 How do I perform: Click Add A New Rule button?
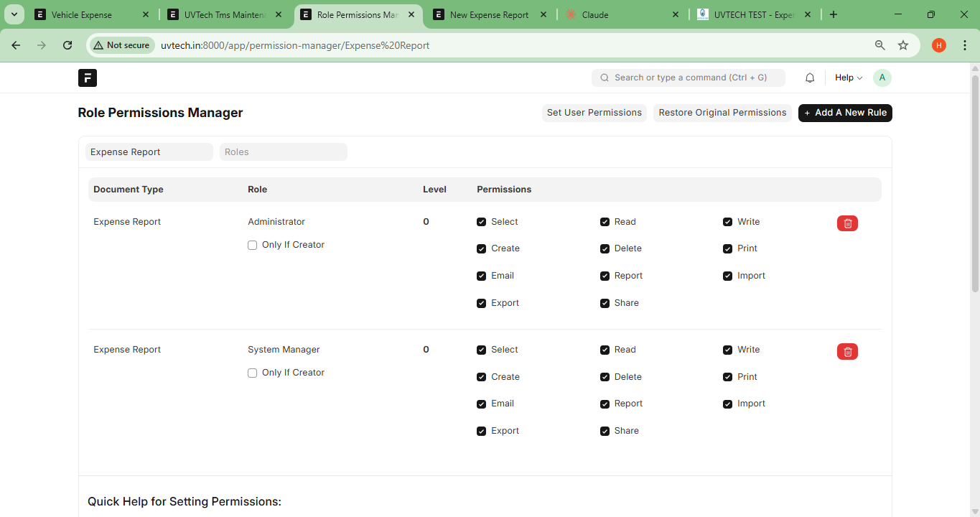tap(845, 113)
